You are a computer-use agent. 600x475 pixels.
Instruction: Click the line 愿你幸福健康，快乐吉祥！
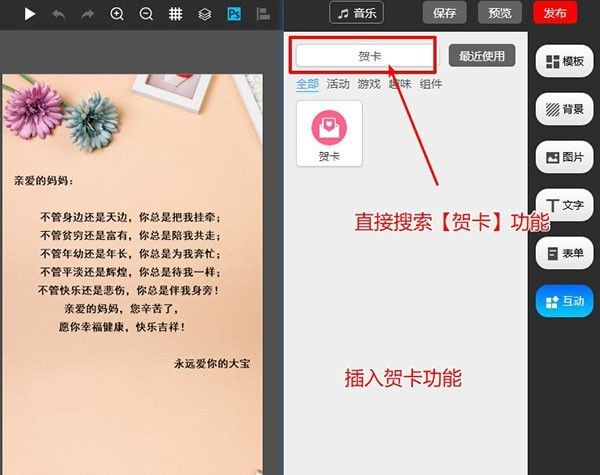tap(122, 327)
